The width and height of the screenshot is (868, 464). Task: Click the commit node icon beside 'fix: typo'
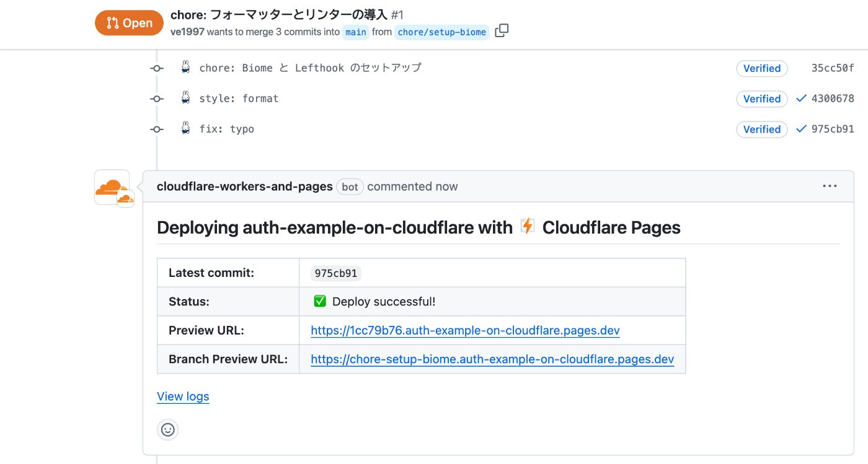pyautogui.click(x=157, y=129)
